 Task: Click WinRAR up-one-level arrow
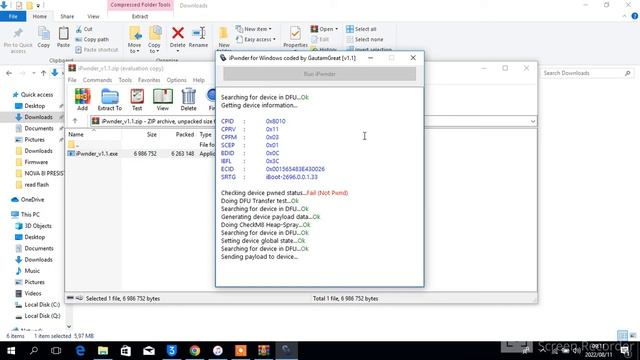coord(75,121)
